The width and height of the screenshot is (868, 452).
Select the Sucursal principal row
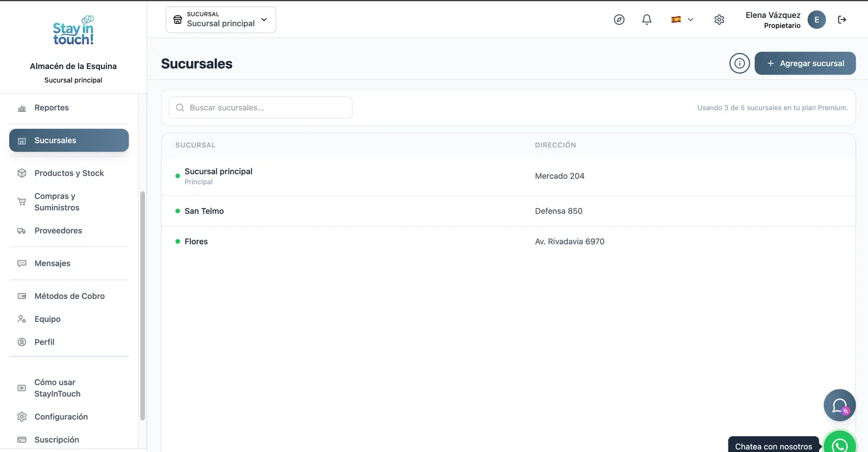click(508, 176)
